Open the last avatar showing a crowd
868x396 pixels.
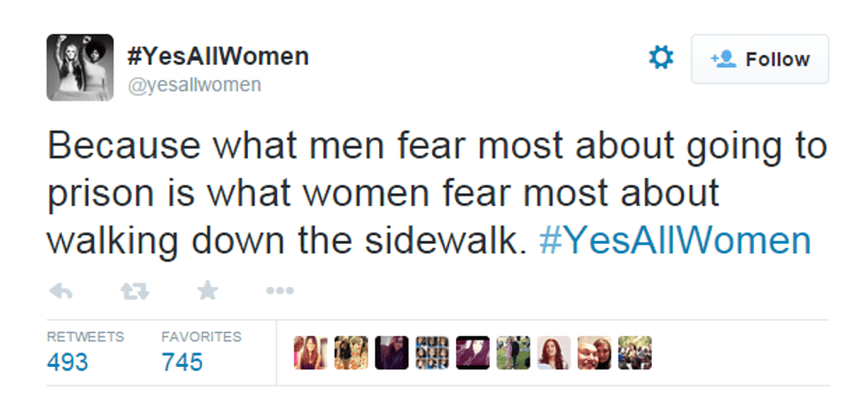(635, 353)
